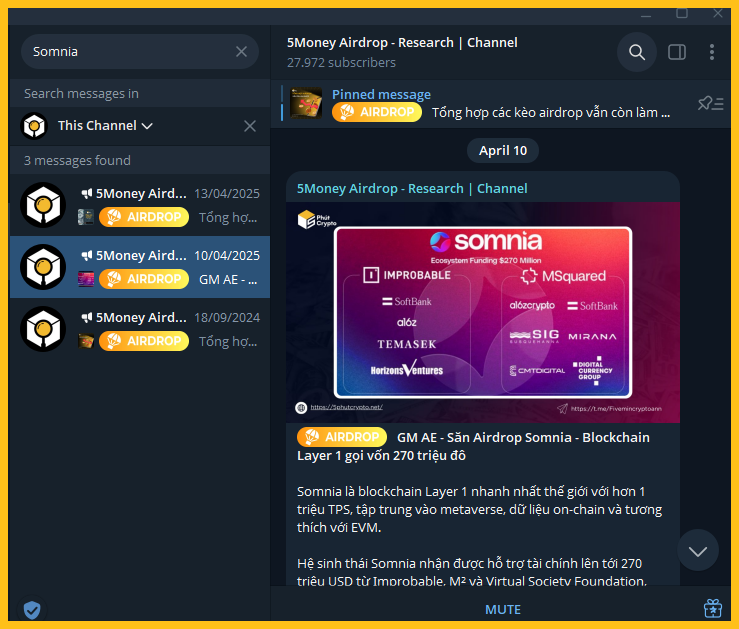Click the Search messages in label
Image resolution: width=739 pixels, height=629 pixels.
(x=82, y=94)
